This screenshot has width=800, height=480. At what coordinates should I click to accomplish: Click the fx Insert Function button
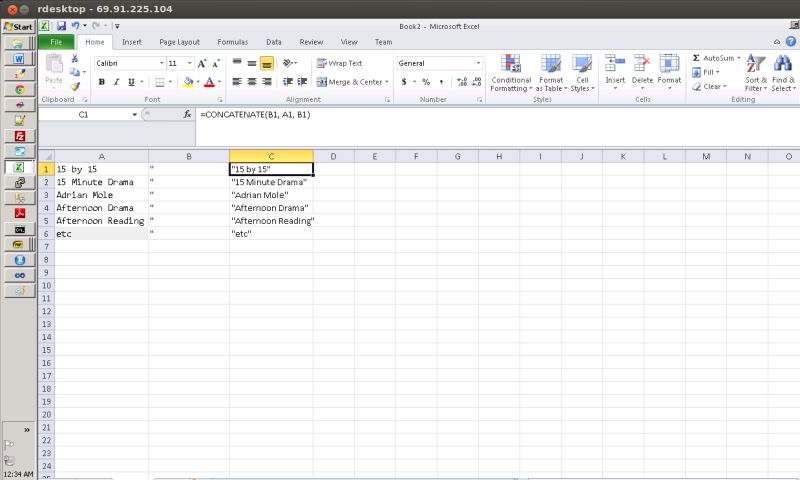(187, 114)
